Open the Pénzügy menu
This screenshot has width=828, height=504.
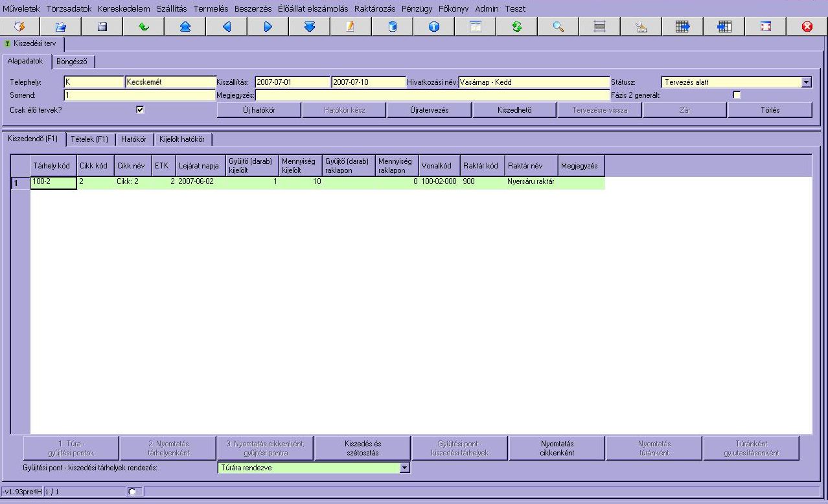point(417,9)
